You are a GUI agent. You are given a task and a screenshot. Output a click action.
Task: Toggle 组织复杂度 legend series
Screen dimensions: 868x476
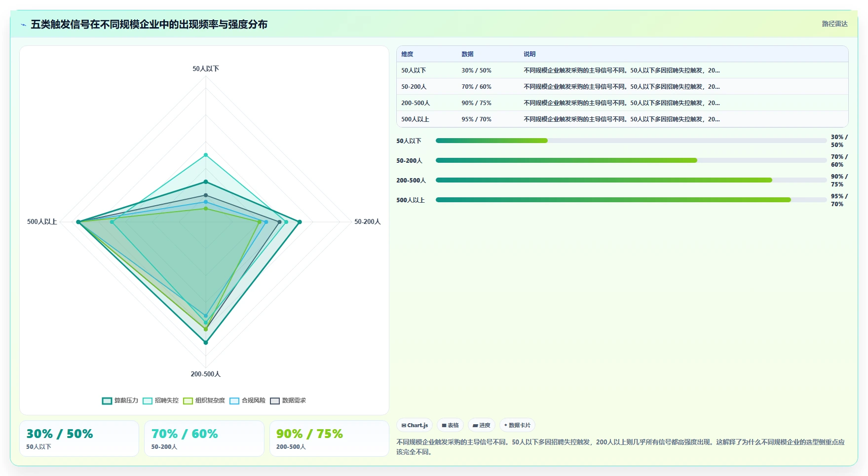click(x=204, y=401)
